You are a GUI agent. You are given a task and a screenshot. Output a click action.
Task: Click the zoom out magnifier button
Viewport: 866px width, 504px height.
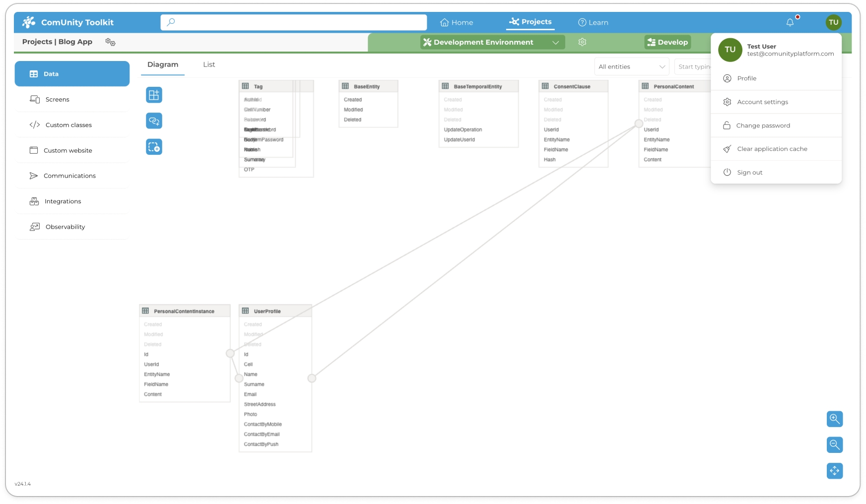(834, 444)
